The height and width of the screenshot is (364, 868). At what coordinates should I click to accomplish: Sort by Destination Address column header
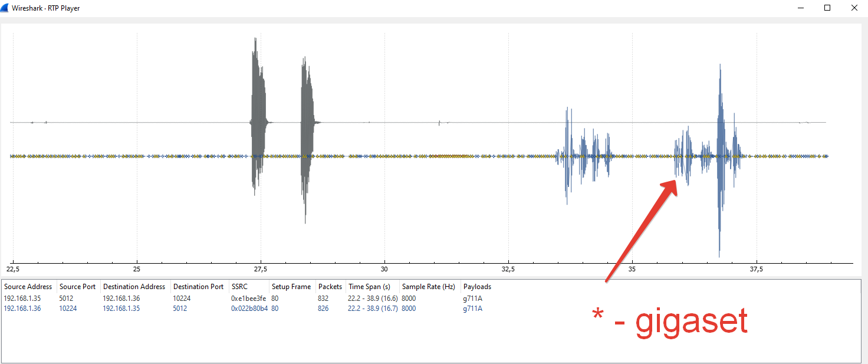tap(134, 287)
